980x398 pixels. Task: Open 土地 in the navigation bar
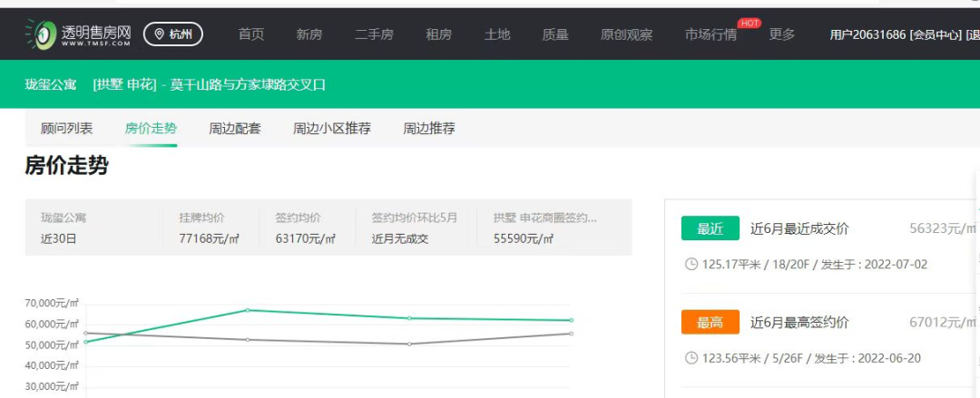[x=497, y=34]
